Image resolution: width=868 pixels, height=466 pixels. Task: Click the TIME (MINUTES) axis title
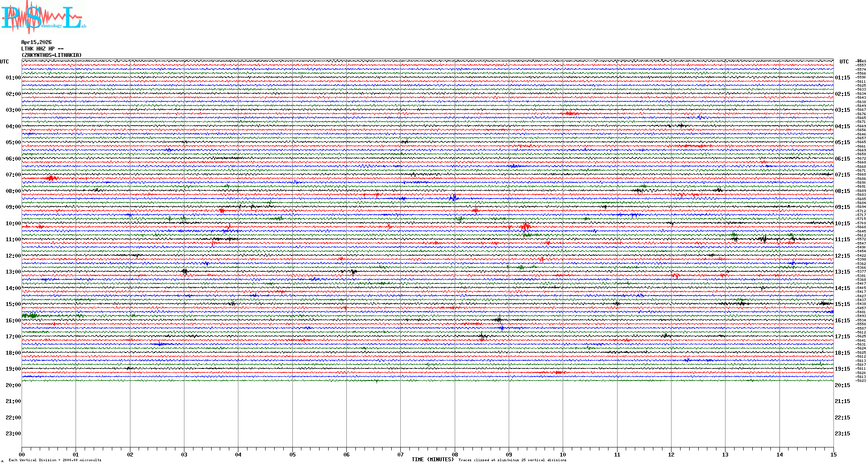click(x=432, y=460)
